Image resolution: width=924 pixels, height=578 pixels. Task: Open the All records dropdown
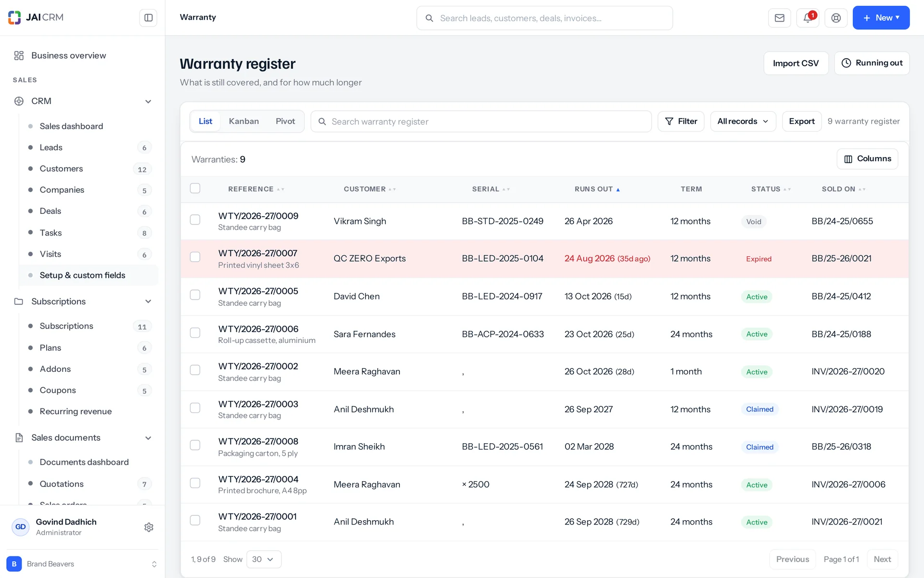(743, 121)
